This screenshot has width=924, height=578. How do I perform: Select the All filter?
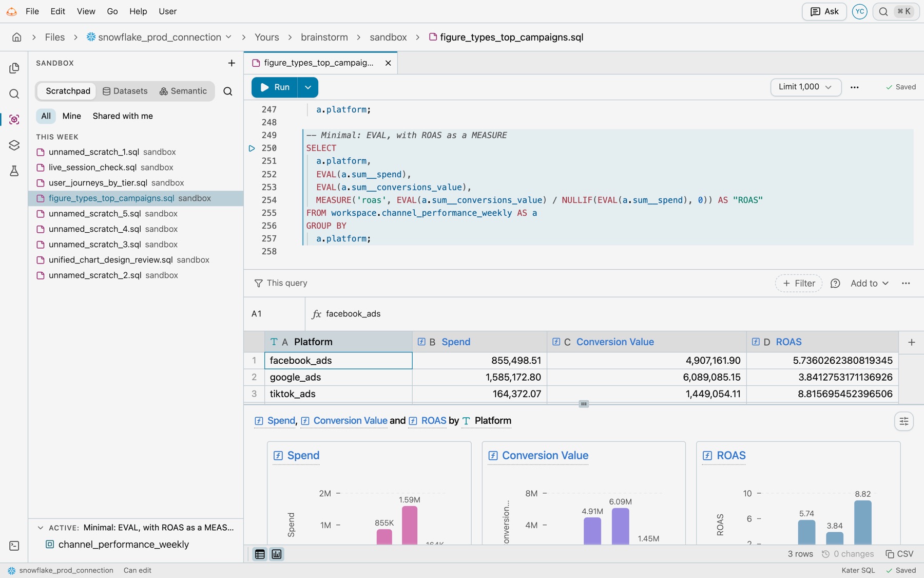[x=46, y=116]
